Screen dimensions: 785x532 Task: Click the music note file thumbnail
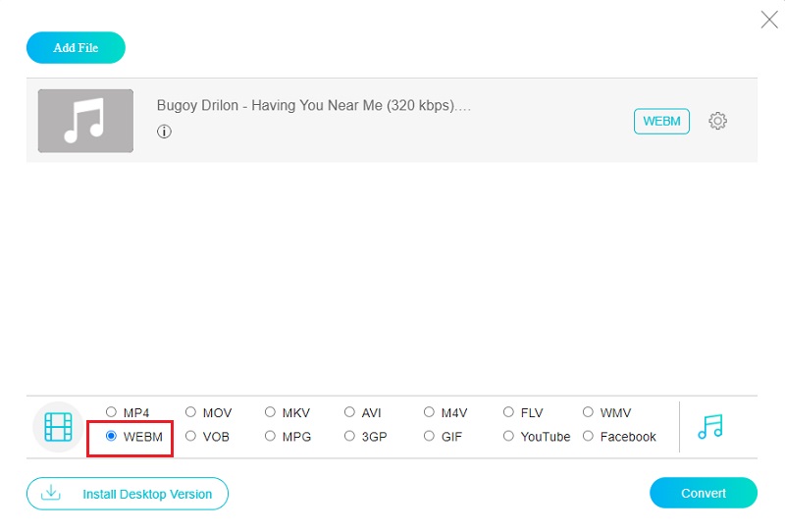click(x=85, y=121)
